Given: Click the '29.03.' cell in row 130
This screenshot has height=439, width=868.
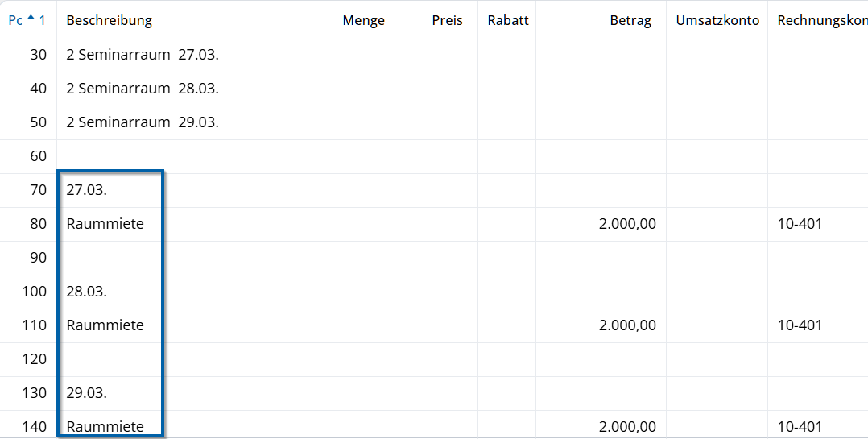Looking at the screenshot, I should (x=87, y=393).
